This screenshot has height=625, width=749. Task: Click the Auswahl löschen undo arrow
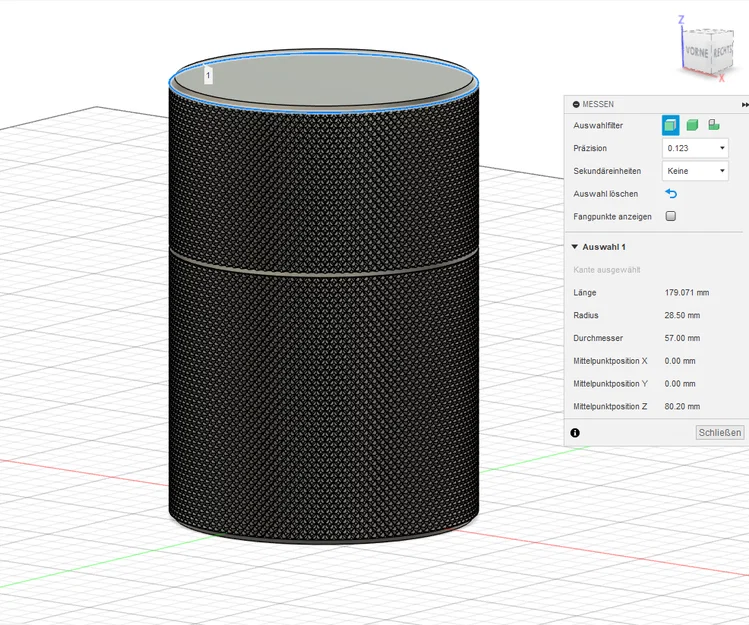click(671, 194)
